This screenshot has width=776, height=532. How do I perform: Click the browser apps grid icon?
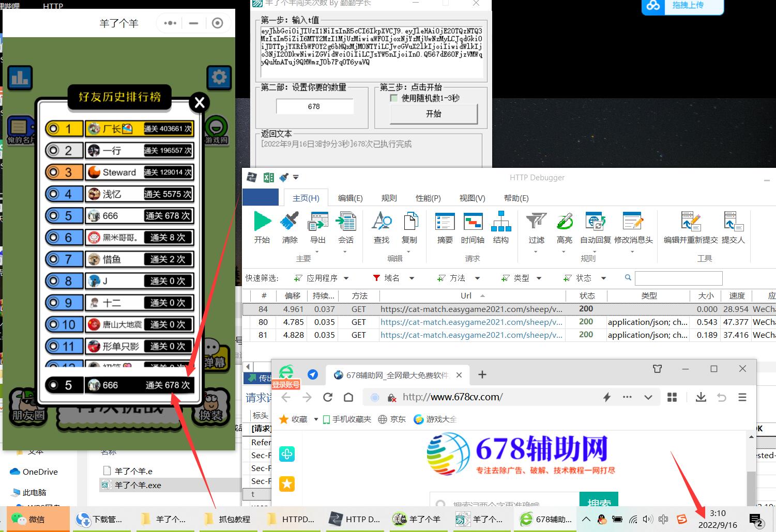tap(672, 397)
